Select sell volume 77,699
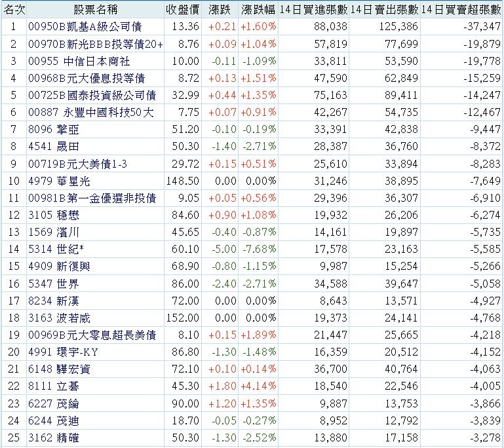504x448 pixels. pyautogui.click(x=402, y=44)
